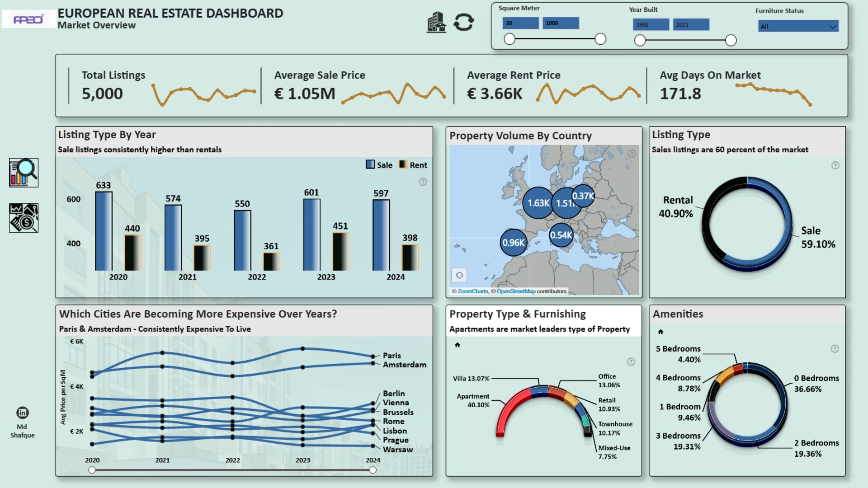Open the price analysis sidebar icon
Image resolution: width=868 pixels, height=488 pixels.
24,218
